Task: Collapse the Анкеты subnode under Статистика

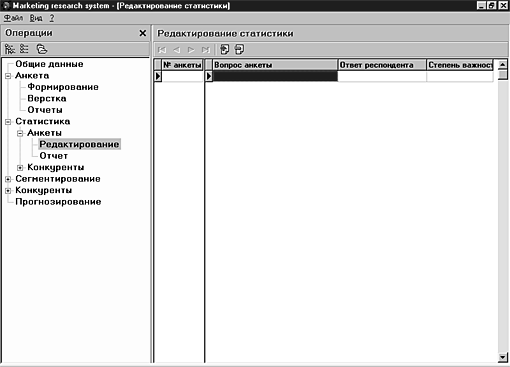Action: 20,133
